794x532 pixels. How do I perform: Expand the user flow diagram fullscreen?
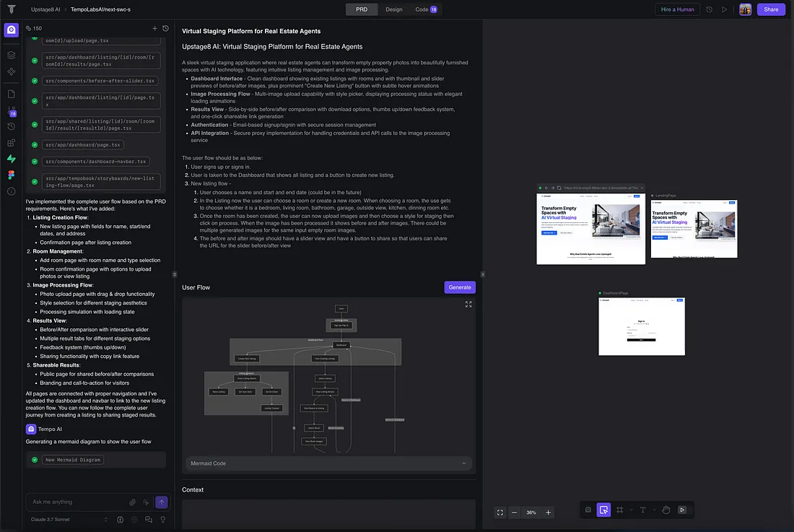coord(468,305)
